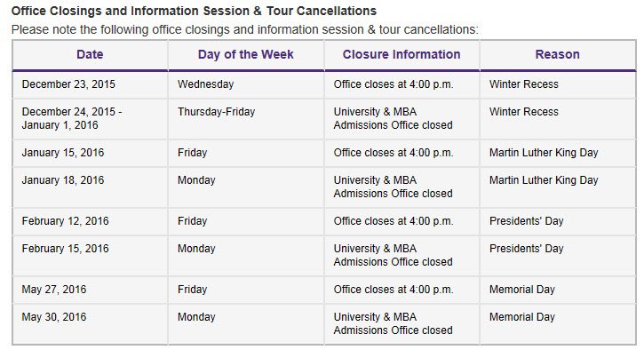Click the "Date" column header
The height and width of the screenshot is (358, 644).
click(90, 55)
